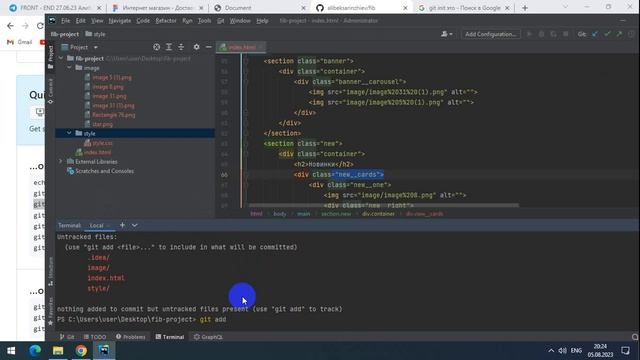Click div.container in editor breadcrumbs
The height and width of the screenshot is (360, 640).
click(x=378, y=213)
